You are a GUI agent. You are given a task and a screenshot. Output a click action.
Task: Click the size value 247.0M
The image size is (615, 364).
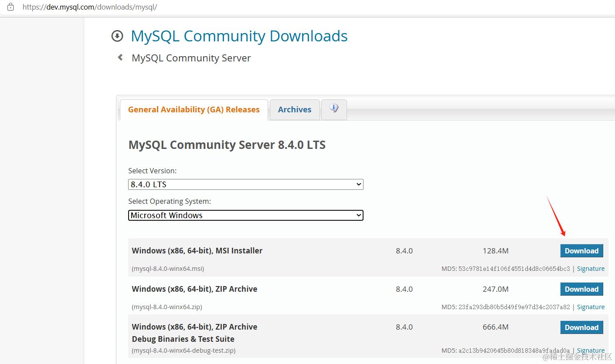(x=496, y=289)
